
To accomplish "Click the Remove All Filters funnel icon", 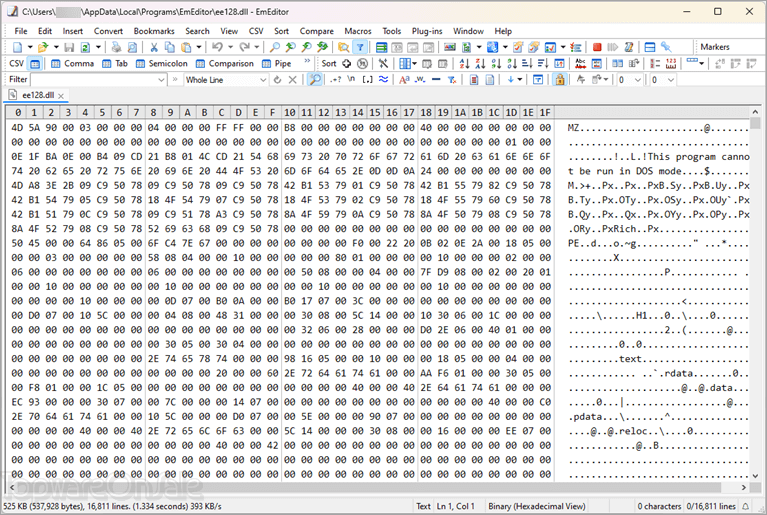I will click(x=452, y=80).
